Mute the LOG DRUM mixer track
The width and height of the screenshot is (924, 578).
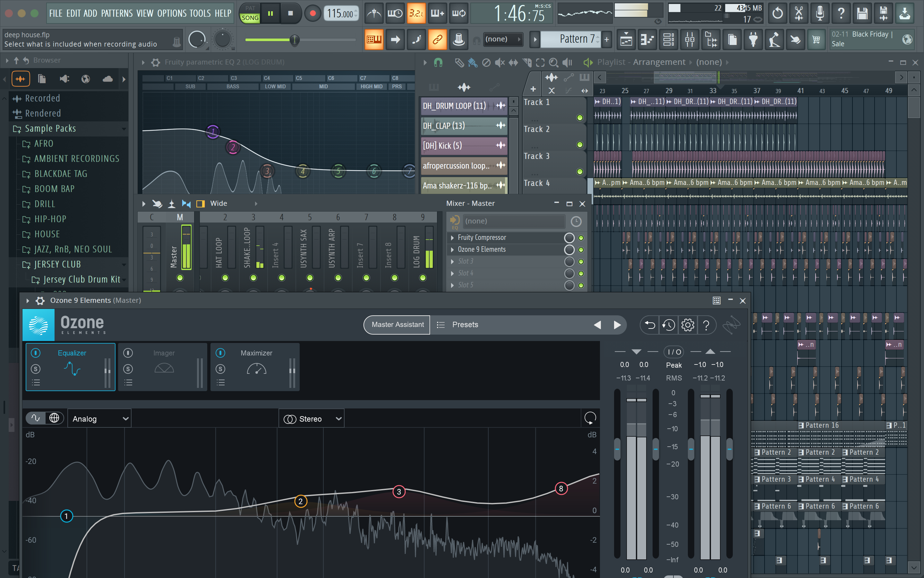click(423, 278)
